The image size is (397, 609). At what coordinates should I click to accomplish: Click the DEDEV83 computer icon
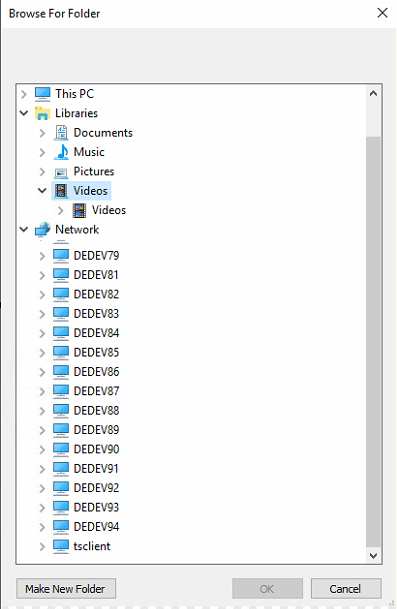click(61, 314)
